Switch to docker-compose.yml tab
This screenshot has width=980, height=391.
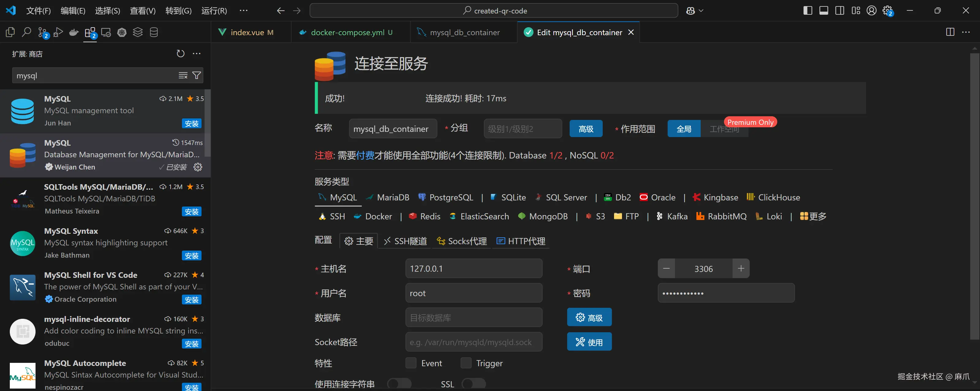coord(347,32)
